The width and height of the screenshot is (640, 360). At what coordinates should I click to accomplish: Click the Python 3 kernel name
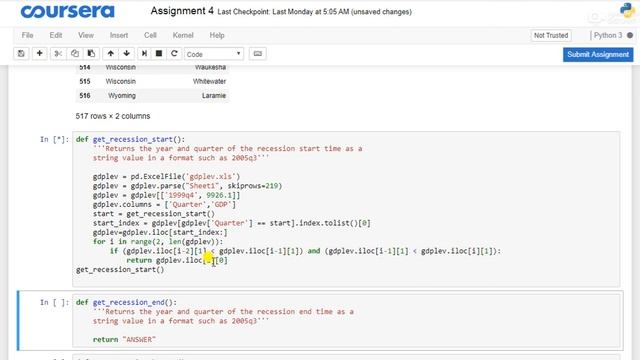[x=608, y=36]
